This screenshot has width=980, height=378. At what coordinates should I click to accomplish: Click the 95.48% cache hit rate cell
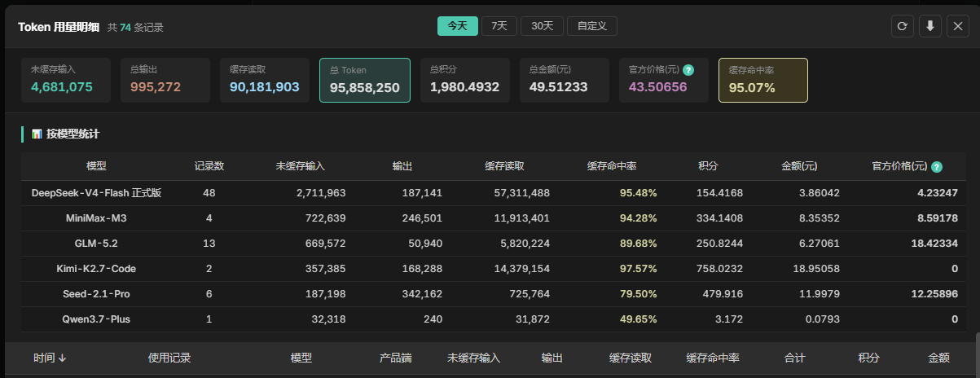click(638, 193)
